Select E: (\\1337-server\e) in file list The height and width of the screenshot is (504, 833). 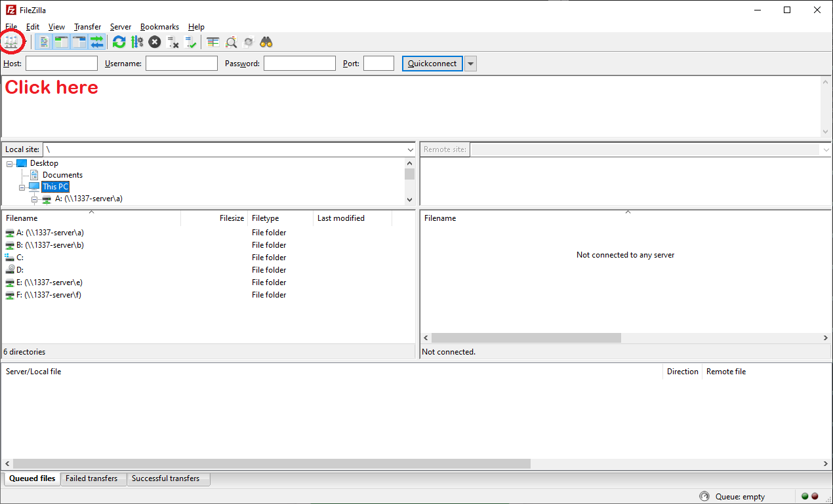49,282
